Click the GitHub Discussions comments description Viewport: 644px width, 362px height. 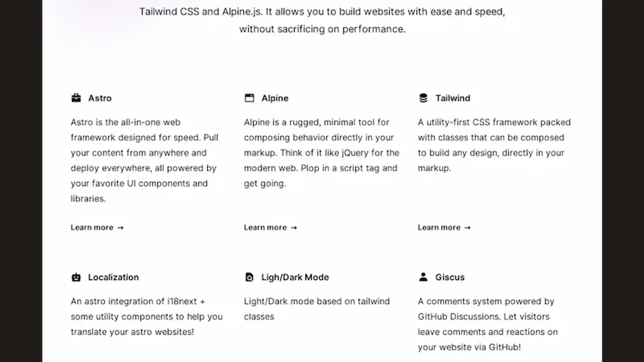[x=488, y=324]
